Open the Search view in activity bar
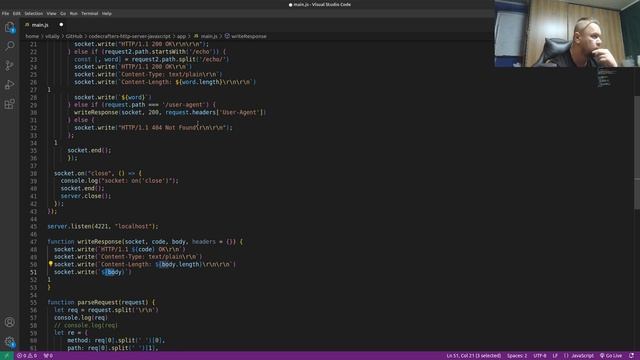Screen dimensions: 640x360 point(9,46)
